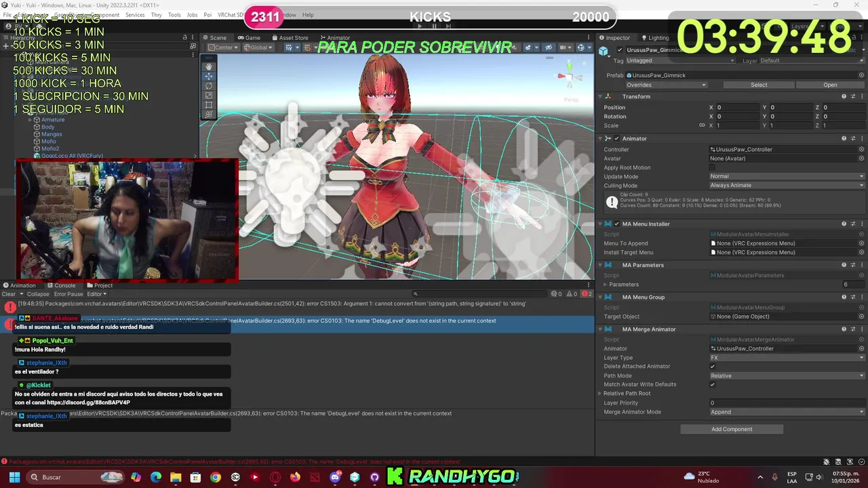
Task: Pick Controller object via circle selector
Action: tap(861, 149)
